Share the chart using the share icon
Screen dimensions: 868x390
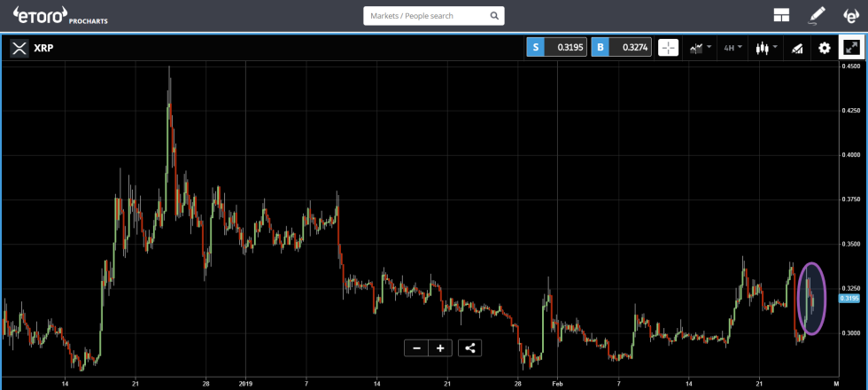pos(470,347)
